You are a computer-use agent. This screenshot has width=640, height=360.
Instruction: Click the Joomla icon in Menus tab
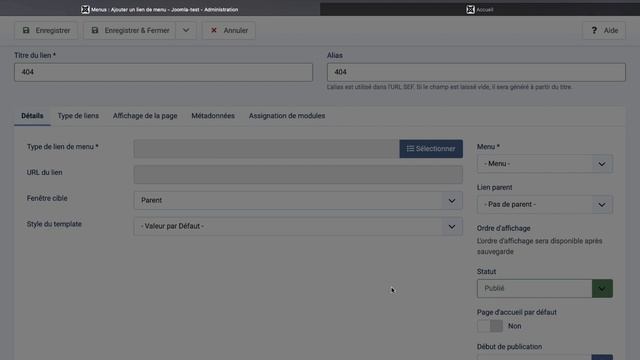coord(85,9)
